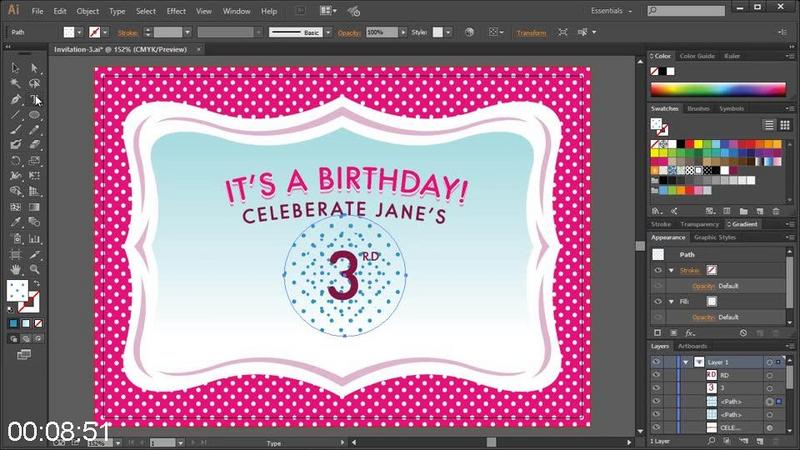This screenshot has height=450, width=800.
Task: Open the Swatch Libraries menu icon
Action: tap(657, 211)
